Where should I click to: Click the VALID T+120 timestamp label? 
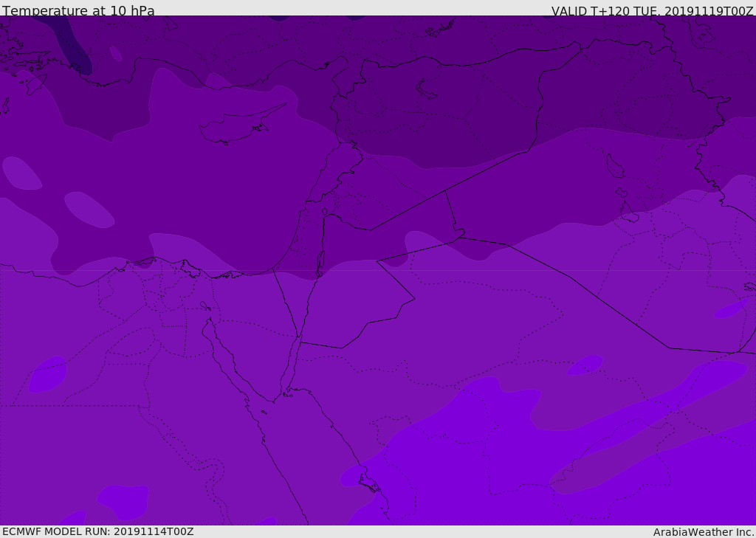point(652,11)
